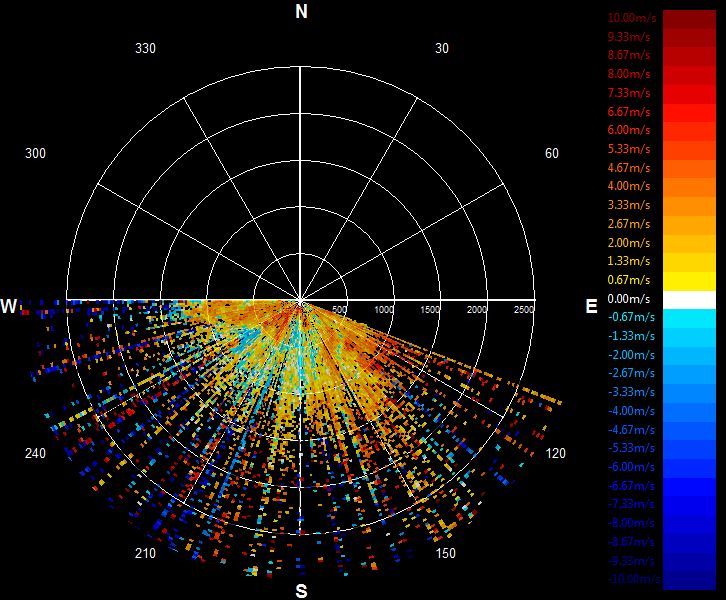Click the N compass label
726x600 pixels.
click(301, 12)
